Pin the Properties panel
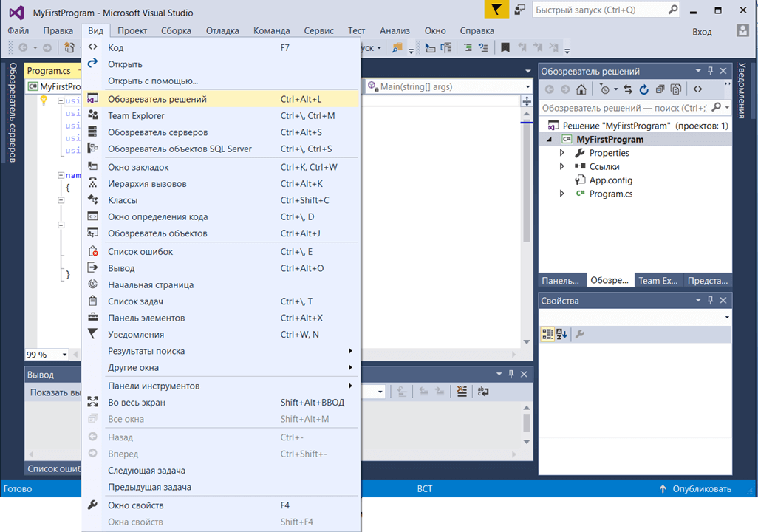The width and height of the screenshot is (758, 532). click(710, 300)
